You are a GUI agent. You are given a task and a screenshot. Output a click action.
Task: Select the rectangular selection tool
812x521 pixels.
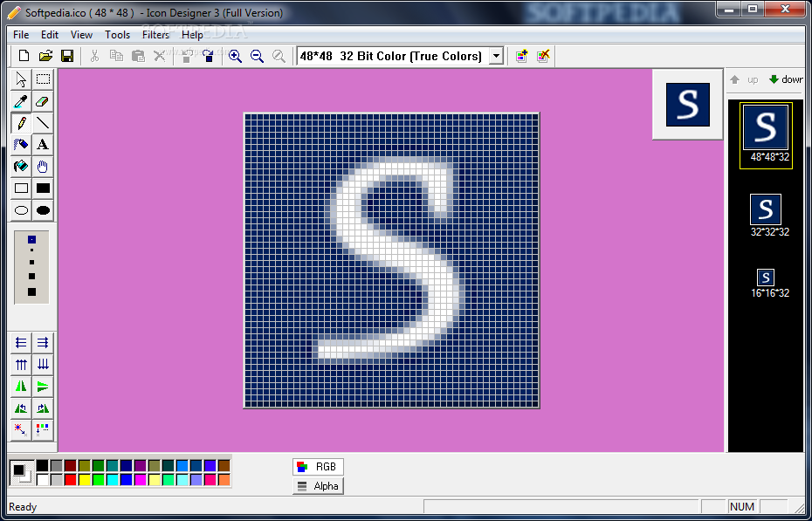tap(43, 79)
